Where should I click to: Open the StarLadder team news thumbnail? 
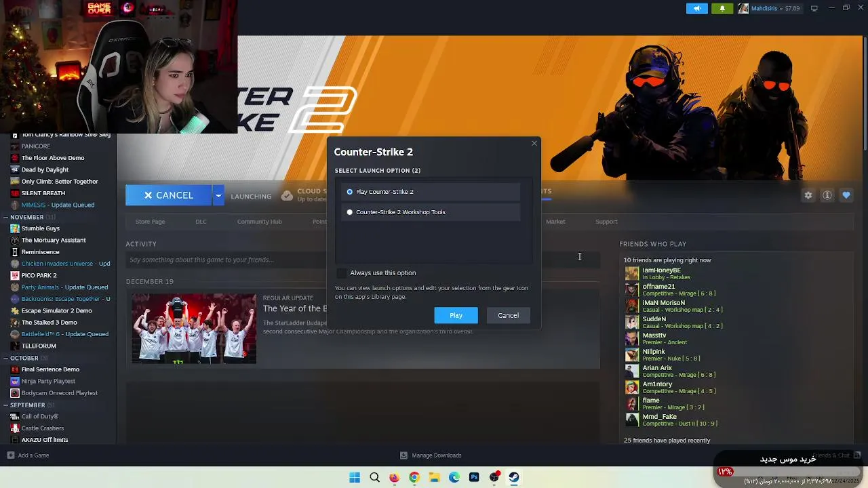pos(194,329)
